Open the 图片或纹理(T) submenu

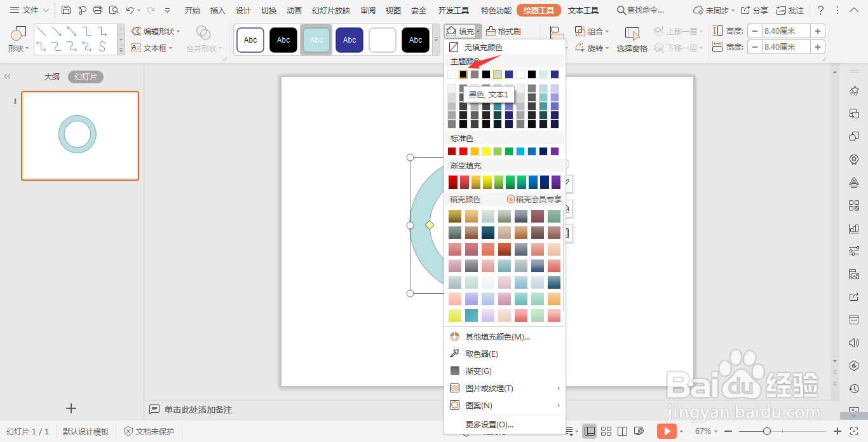click(x=505, y=388)
